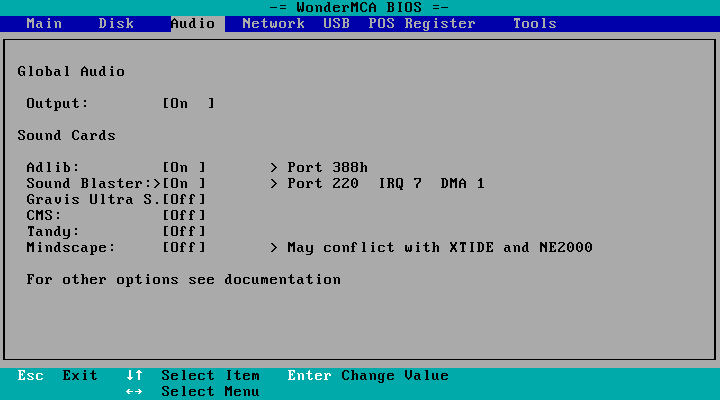Click the WonderMCA BIOS title
The width and height of the screenshot is (720, 400).
tap(359, 7)
